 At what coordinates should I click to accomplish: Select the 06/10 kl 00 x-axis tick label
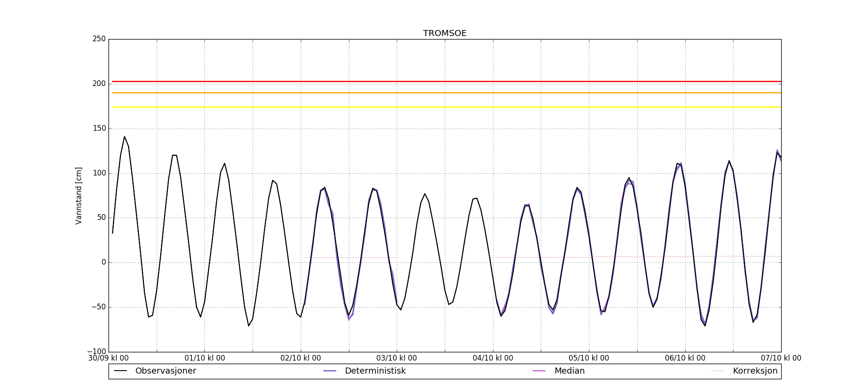click(685, 358)
